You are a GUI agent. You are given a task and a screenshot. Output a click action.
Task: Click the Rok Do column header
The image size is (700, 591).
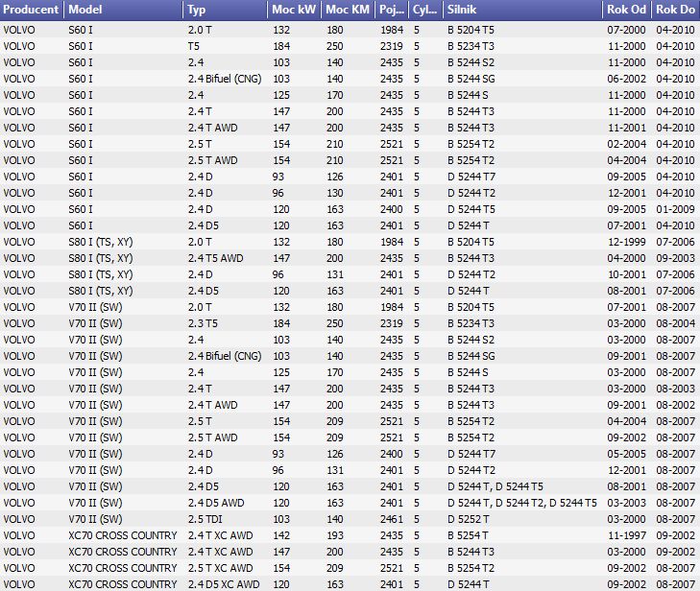coord(675,10)
